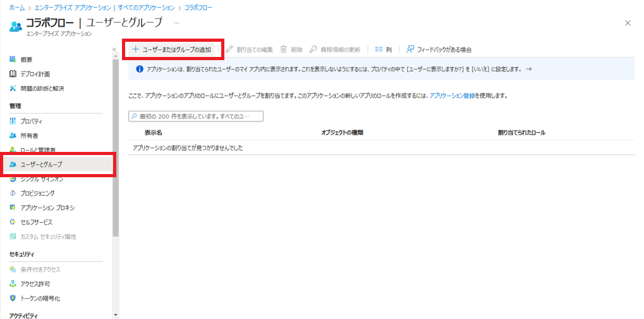Click the arrow at end of info banner
The height and width of the screenshot is (319, 644).
click(529, 69)
